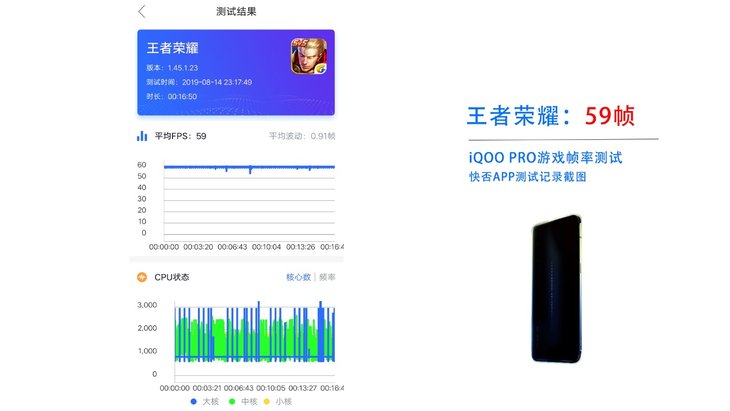Click the 王者荣耀 card title
The height and width of the screenshot is (411, 730).
pyautogui.click(x=173, y=48)
